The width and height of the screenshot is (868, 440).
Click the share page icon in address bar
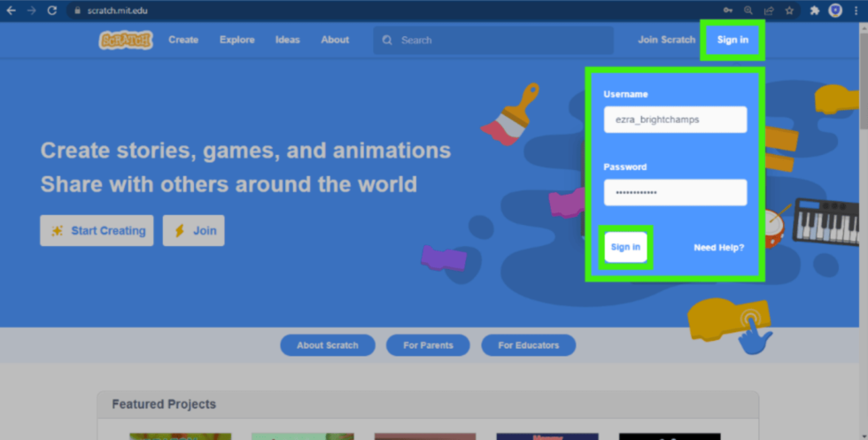click(769, 11)
